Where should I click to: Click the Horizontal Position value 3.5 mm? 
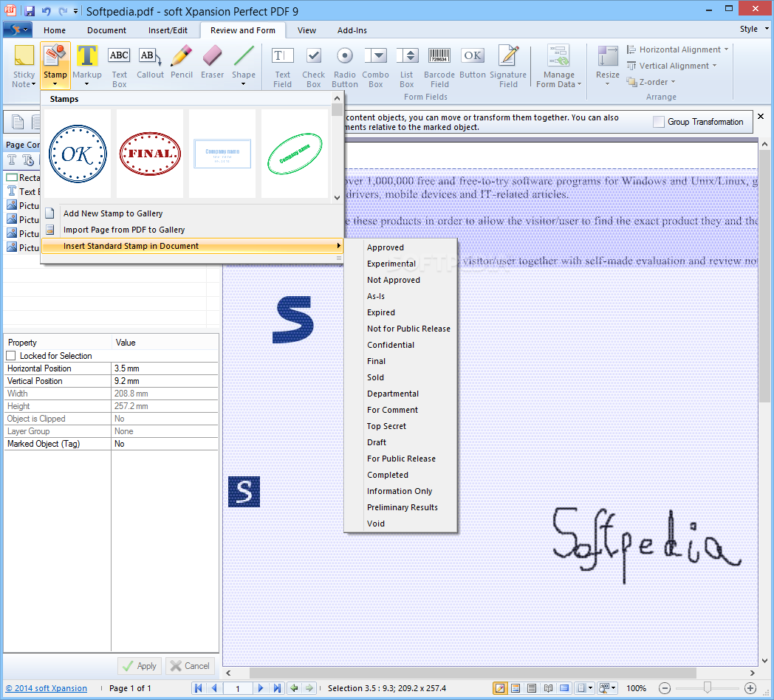pos(165,368)
